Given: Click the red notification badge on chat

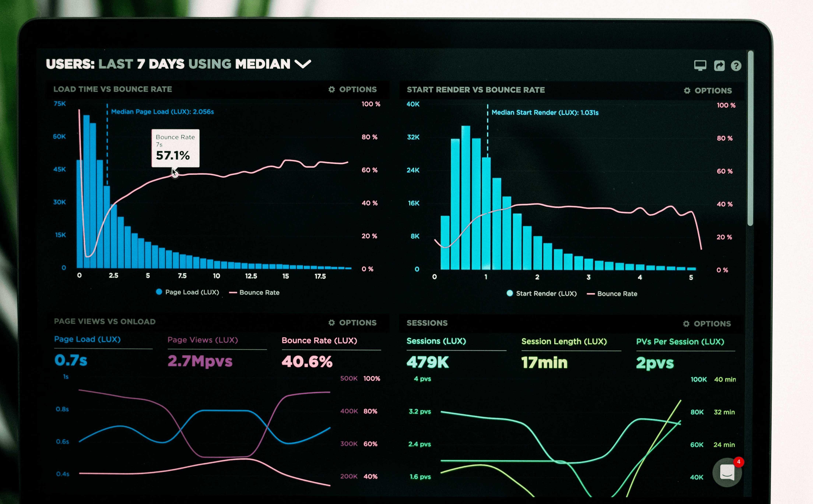Looking at the screenshot, I should (x=739, y=462).
